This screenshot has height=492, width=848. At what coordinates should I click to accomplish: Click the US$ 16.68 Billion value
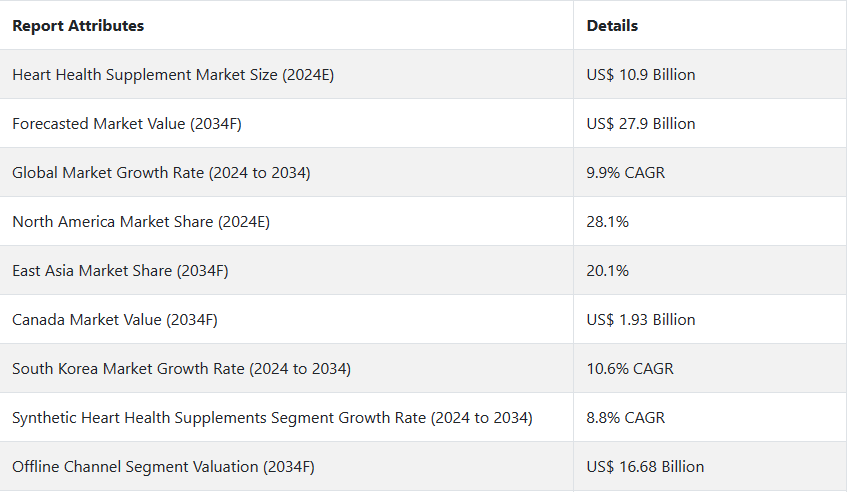pos(645,467)
